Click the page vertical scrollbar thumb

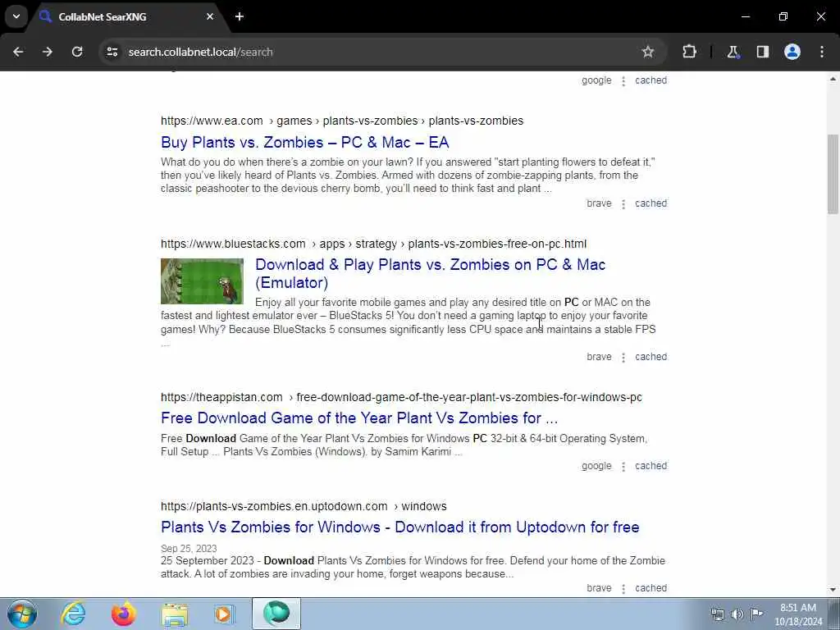[x=833, y=174]
